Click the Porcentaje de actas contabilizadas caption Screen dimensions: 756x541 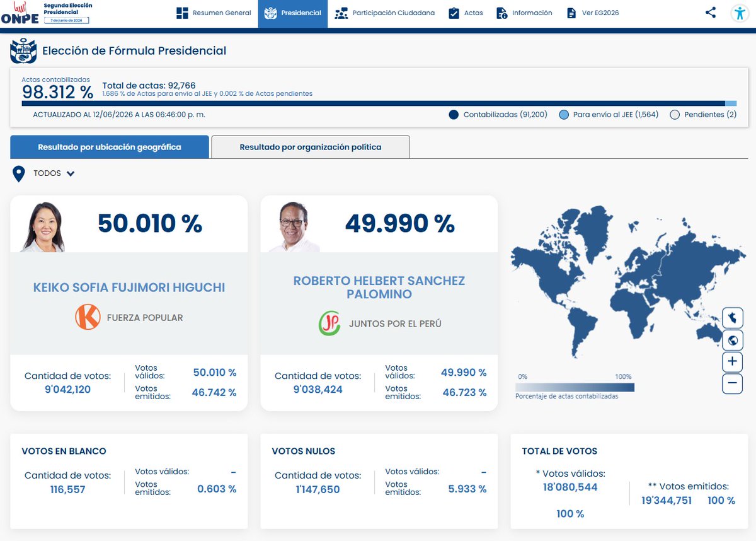(566, 396)
